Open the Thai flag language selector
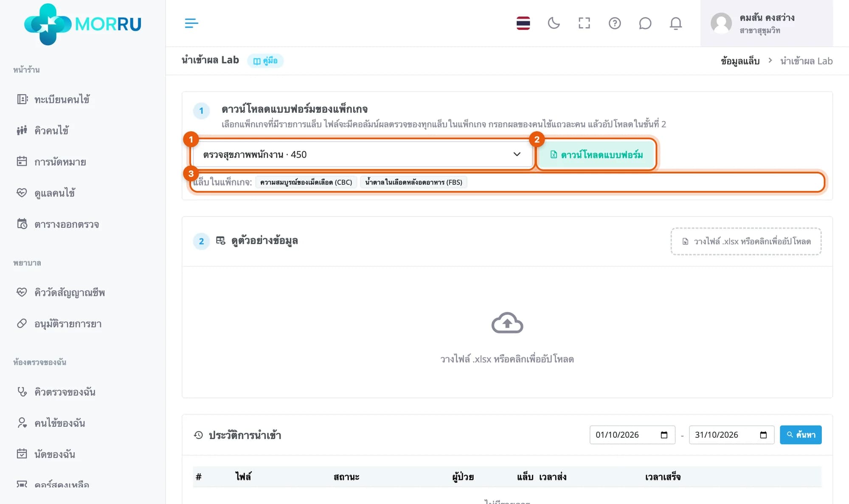 pyautogui.click(x=523, y=23)
